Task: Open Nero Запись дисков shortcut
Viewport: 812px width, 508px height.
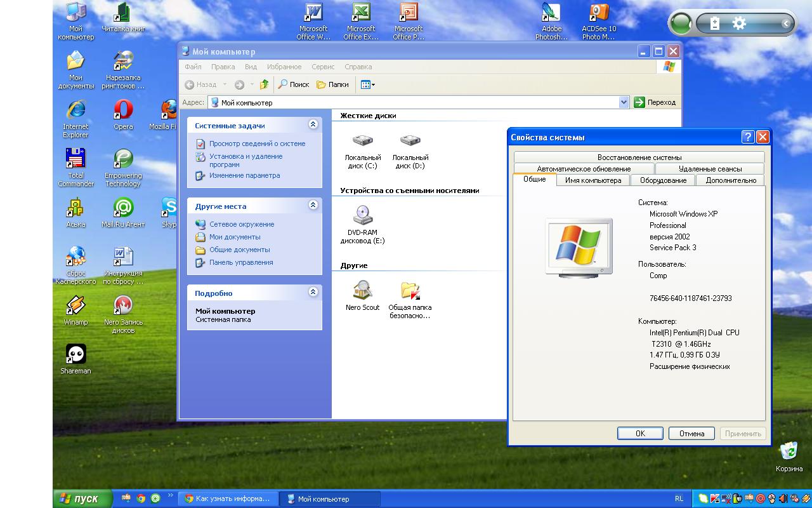Action: pyautogui.click(x=123, y=314)
